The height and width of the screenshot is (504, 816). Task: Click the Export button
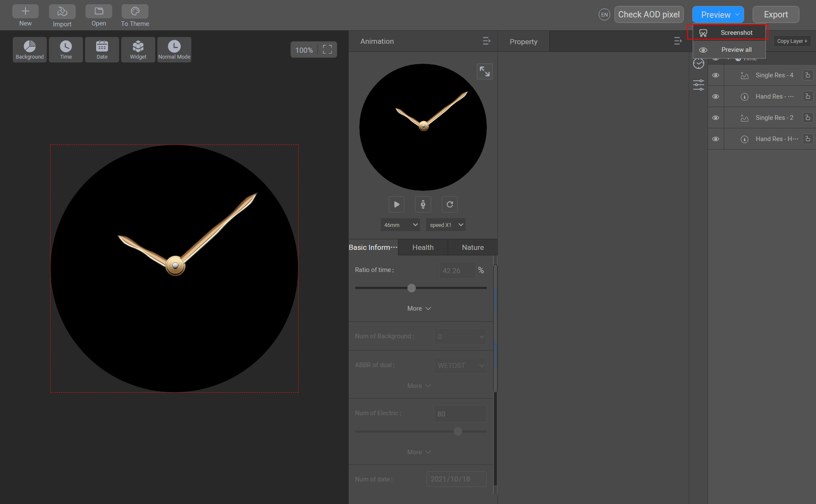coord(775,14)
